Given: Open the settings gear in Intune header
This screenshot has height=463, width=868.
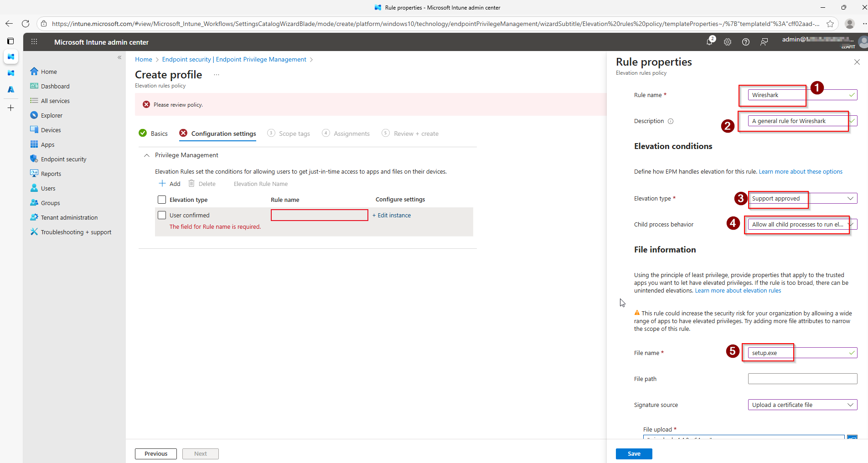Looking at the screenshot, I should (728, 42).
